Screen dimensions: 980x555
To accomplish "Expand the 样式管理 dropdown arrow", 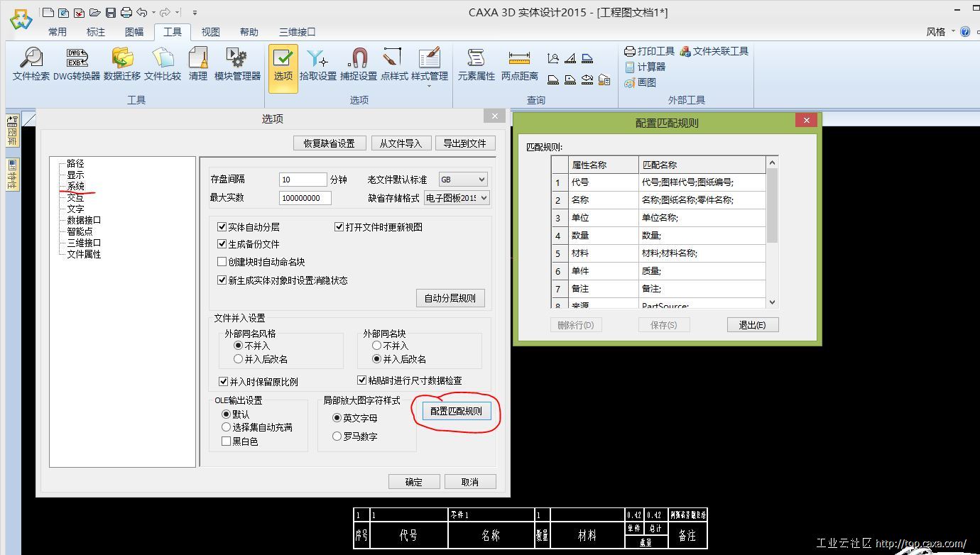I will (x=429, y=87).
